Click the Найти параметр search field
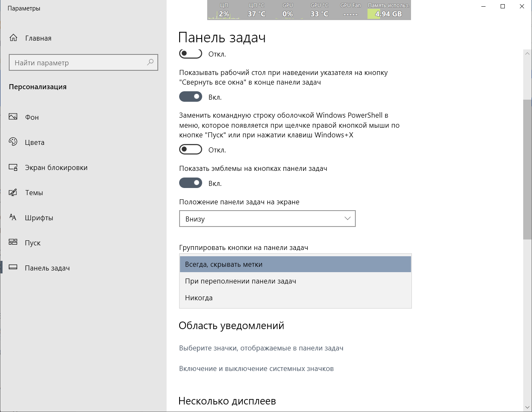Viewport: 532px width, 412px height. coord(77,62)
